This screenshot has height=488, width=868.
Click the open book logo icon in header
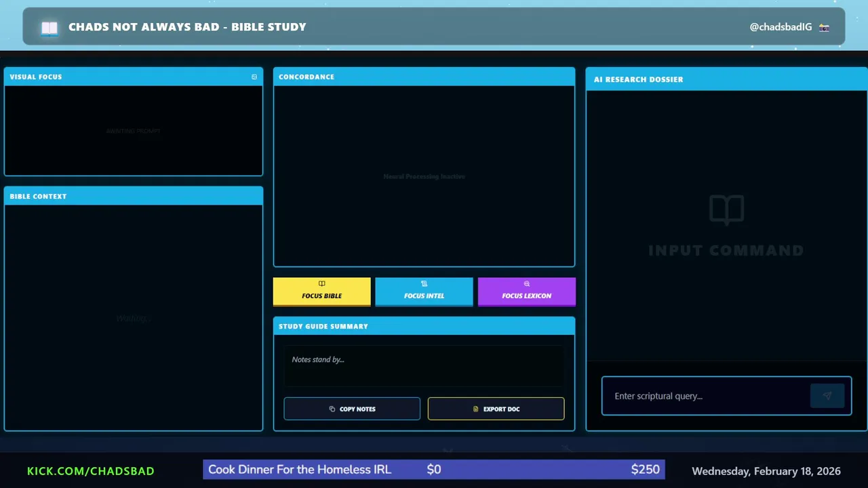click(49, 28)
